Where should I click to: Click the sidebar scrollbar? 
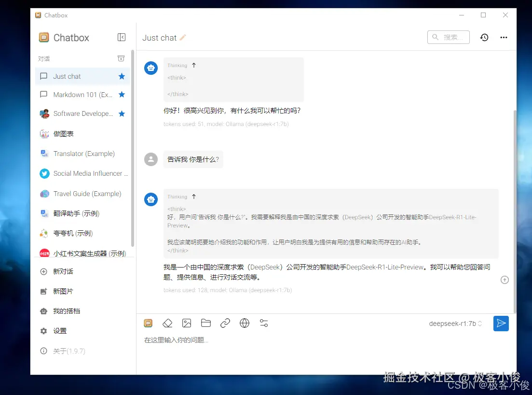[x=133, y=148]
